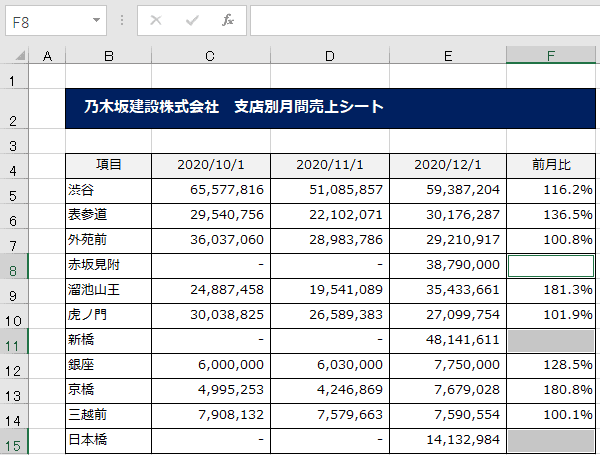Click the value 19,541,089
Screen dimensions: 600x455
(346, 290)
